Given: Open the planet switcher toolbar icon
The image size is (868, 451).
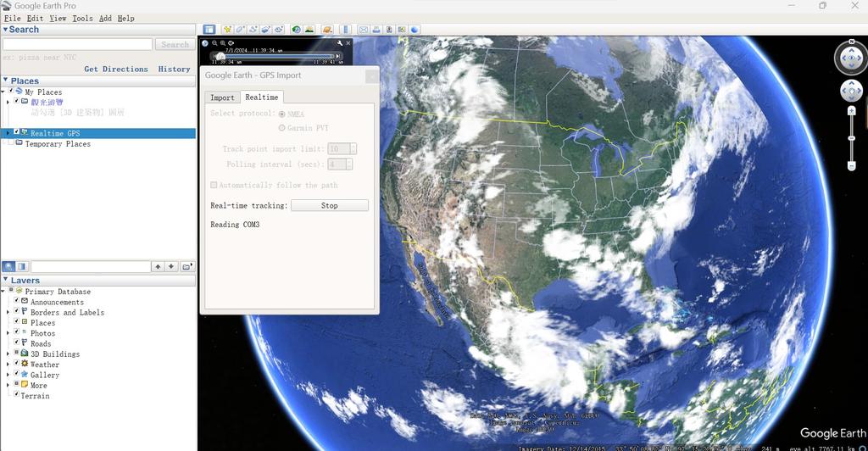Looking at the screenshot, I should (327, 30).
